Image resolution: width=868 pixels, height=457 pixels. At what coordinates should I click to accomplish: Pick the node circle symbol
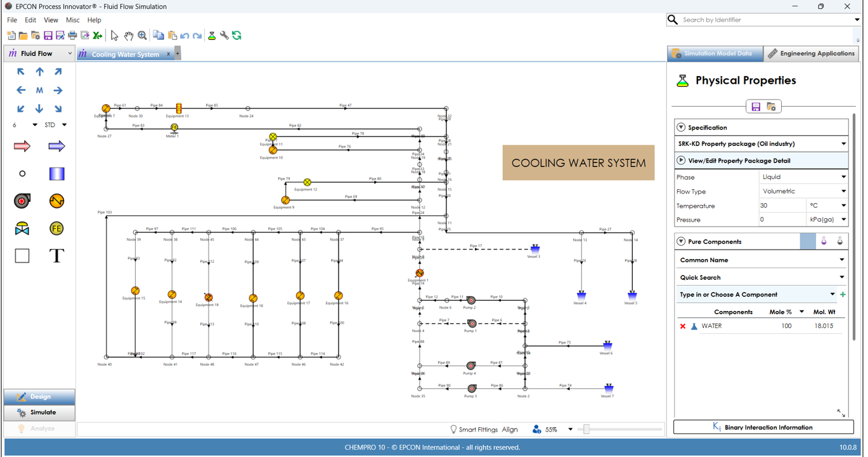[22, 173]
